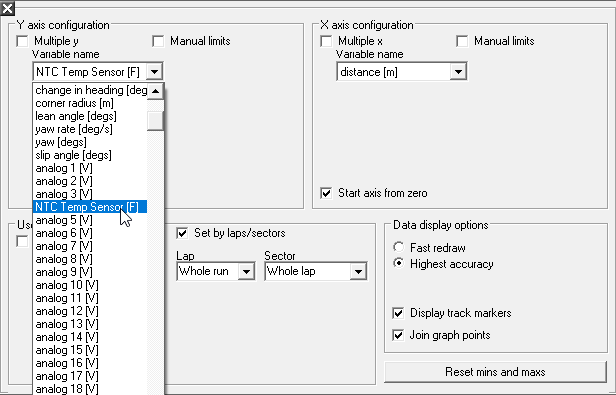Enable the Multiple y checkbox
Image resolution: width=616 pixels, height=395 pixels.
click(x=22, y=41)
